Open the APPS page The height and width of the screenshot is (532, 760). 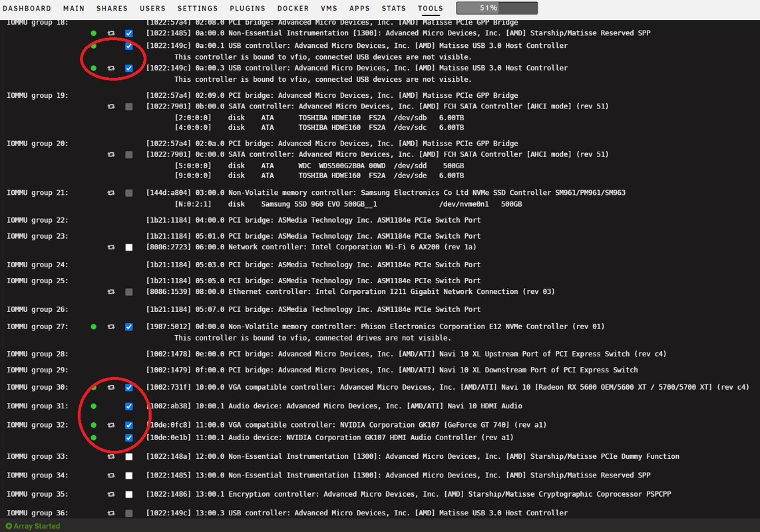pos(359,8)
